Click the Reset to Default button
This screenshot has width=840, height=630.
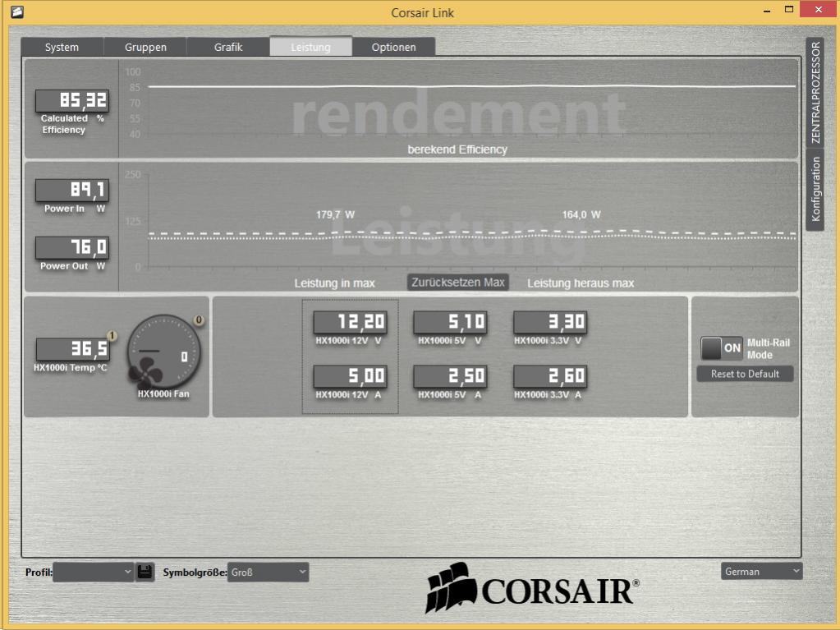tap(745, 374)
